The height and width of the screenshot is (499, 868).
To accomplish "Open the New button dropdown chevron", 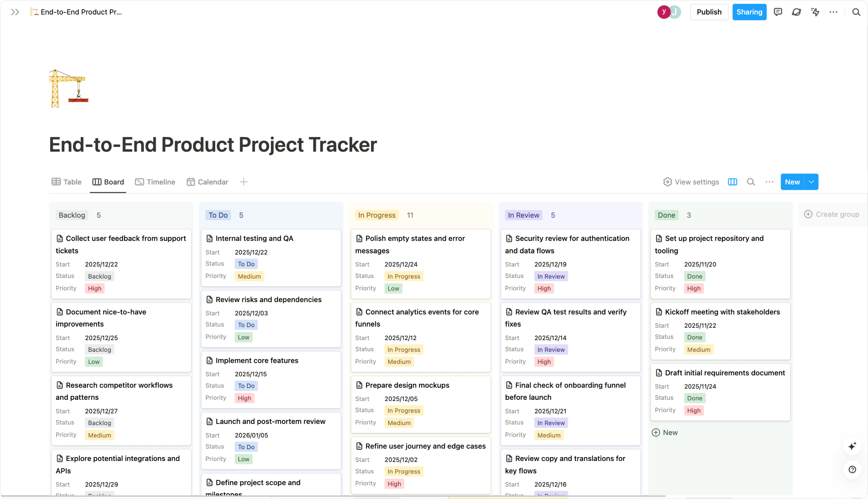I will coord(811,182).
